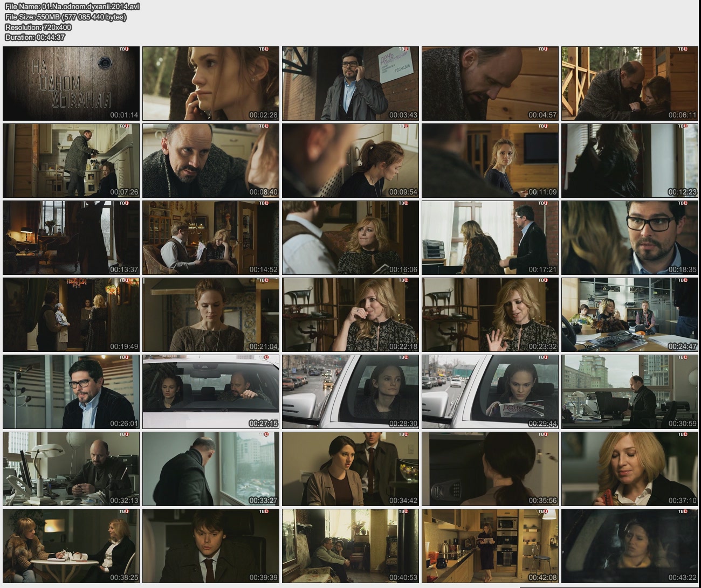Select the 00:38:25 frame of women at table

coord(71,546)
